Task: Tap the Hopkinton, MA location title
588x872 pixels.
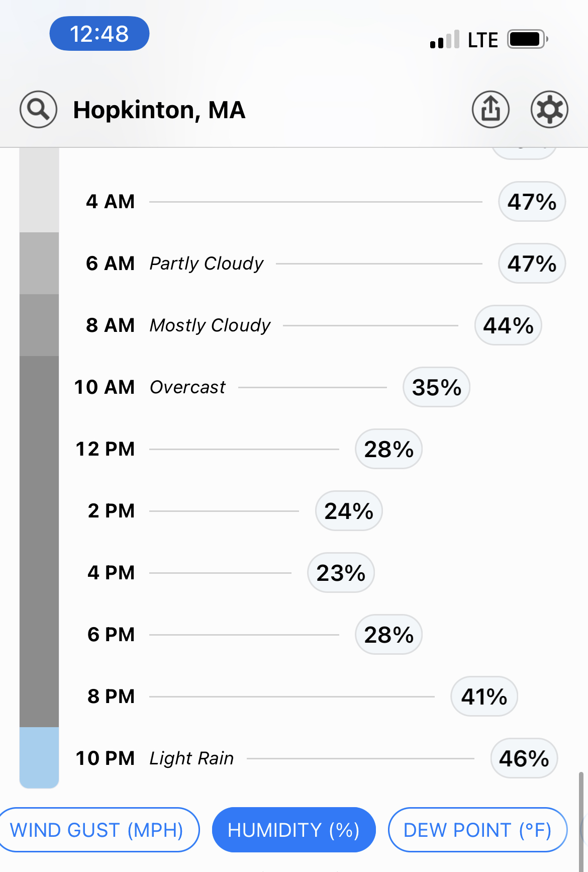Action: [x=159, y=110]
